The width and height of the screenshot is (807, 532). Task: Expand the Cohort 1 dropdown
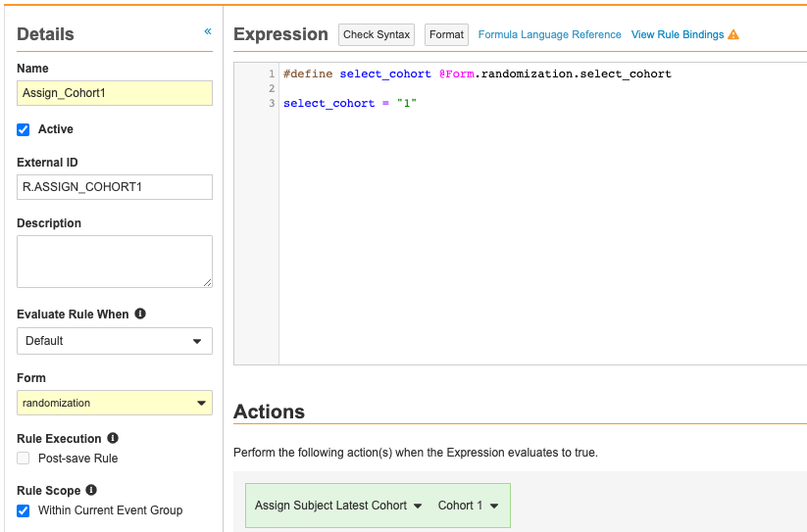468,506
